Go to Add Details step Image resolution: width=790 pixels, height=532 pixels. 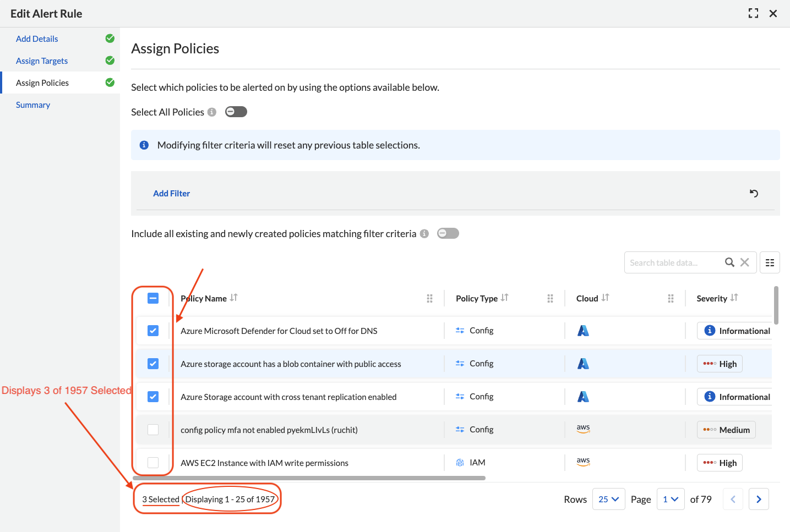click(37, 39)
